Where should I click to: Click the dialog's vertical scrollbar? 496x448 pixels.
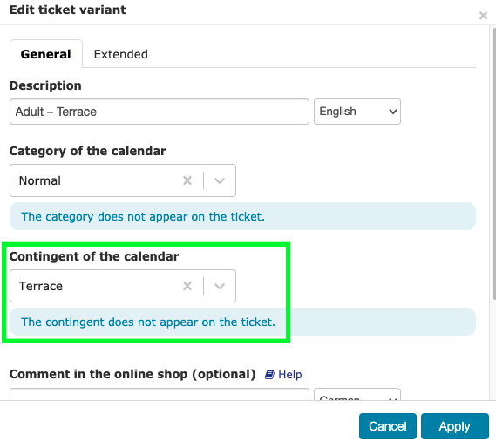[x=493, y=163]
